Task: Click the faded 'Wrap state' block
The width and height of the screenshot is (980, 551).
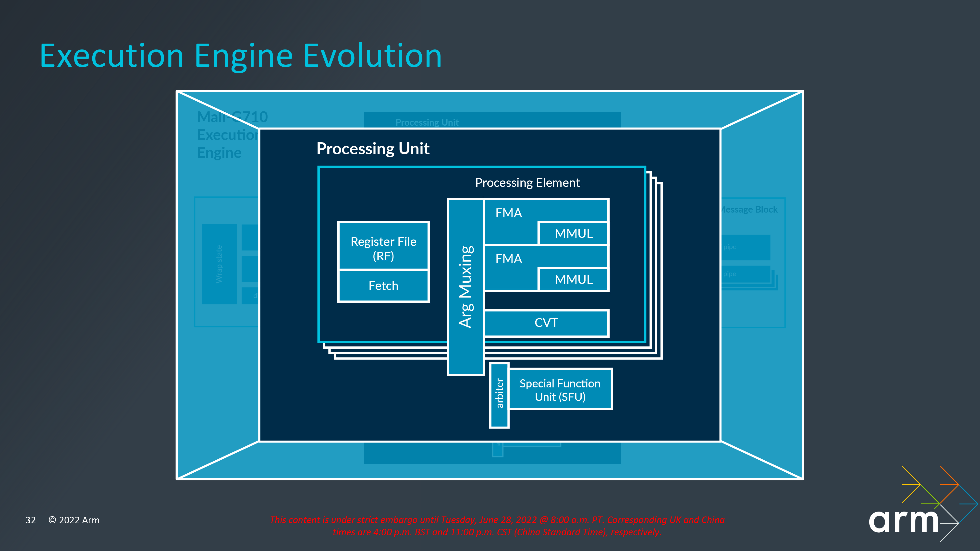Action: (x=219, y=264)
